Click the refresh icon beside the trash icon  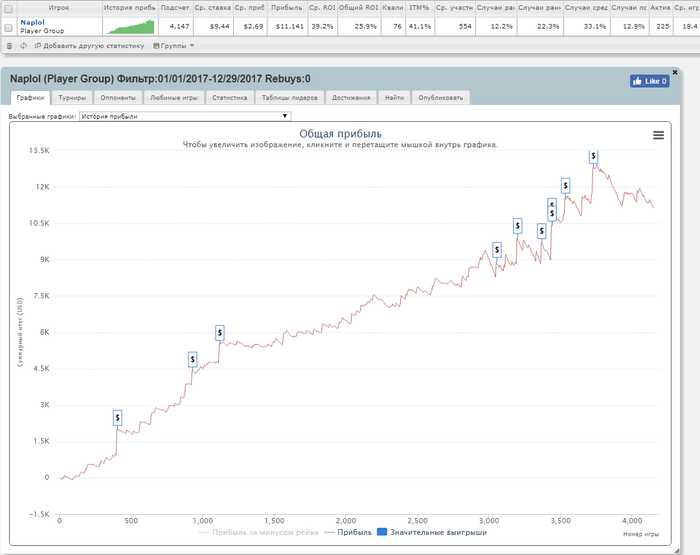tap(23, 46)
